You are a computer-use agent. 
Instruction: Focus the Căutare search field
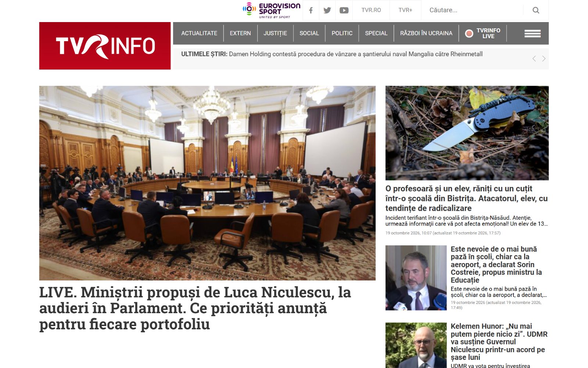coord(474,10)
